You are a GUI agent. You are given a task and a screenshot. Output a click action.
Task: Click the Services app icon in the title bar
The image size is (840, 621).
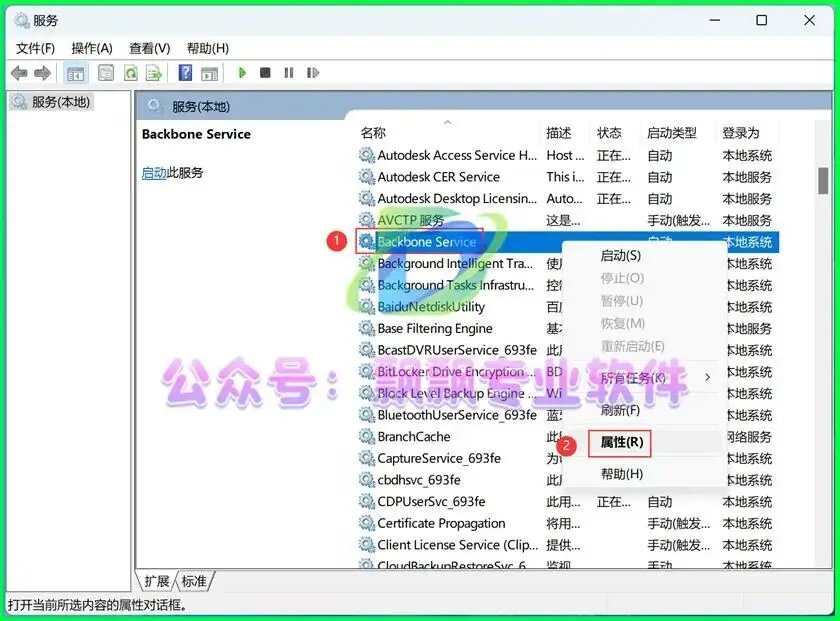tap(21, 20)
